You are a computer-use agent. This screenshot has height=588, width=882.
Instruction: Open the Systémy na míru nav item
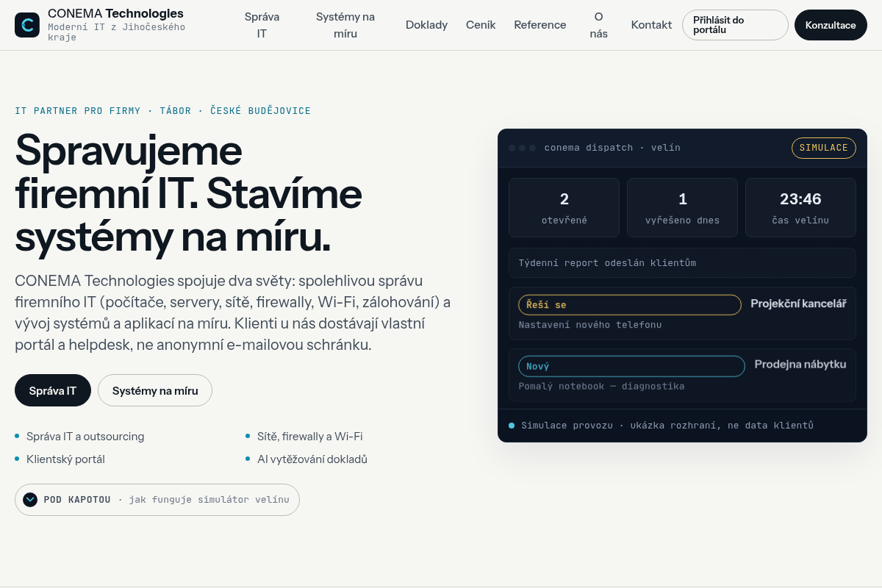tap(345, 25)
